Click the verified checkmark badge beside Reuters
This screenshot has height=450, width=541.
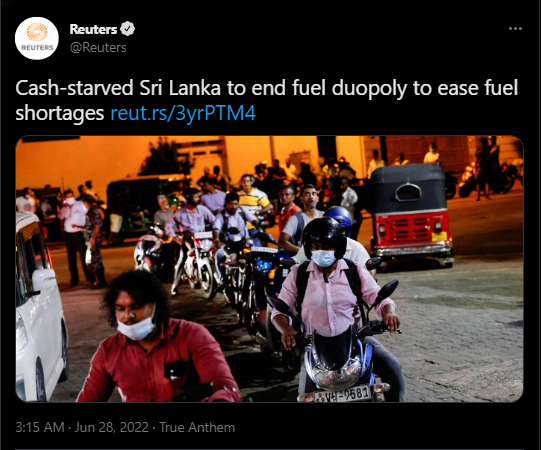128,29
